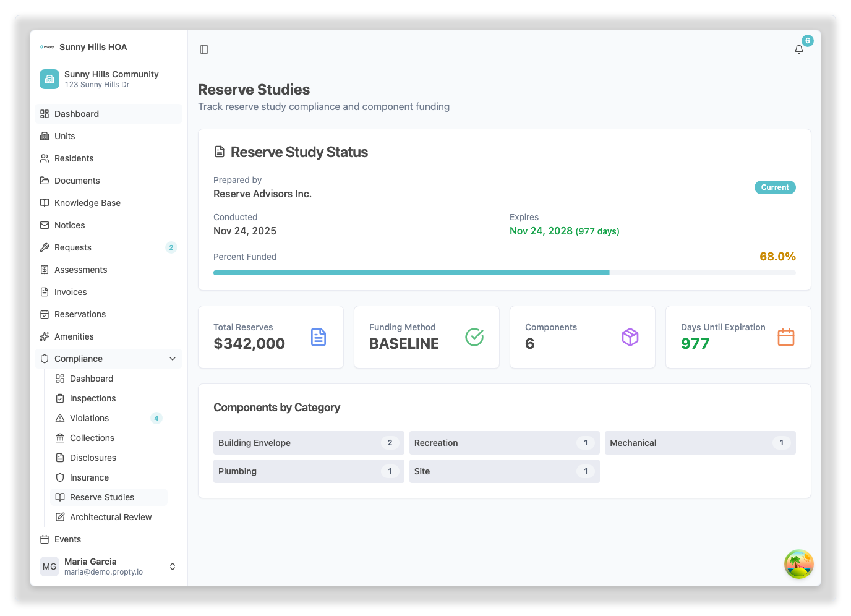Collapse the Compliance section chevron
Viewport: 851px width, 616px height.
coord(173,359)
